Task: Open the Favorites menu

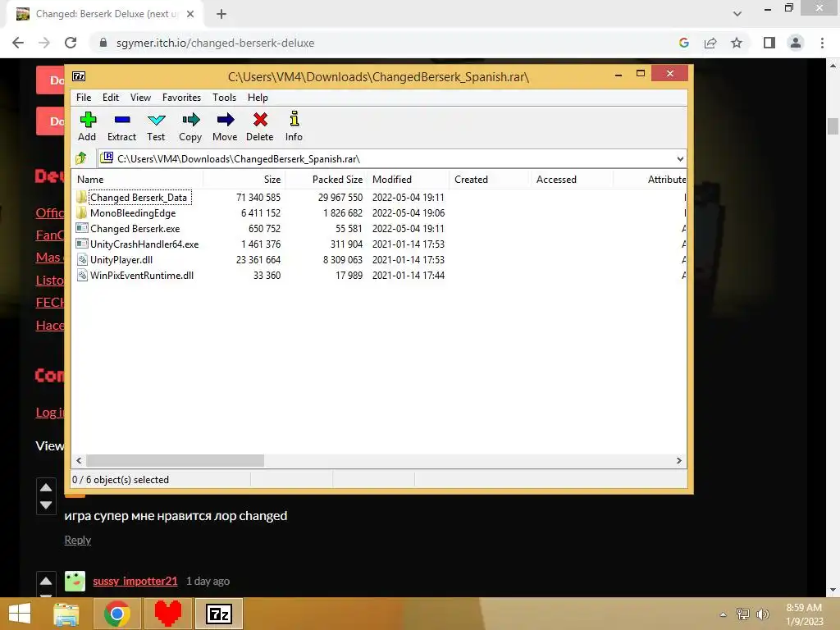Action: 181,98
